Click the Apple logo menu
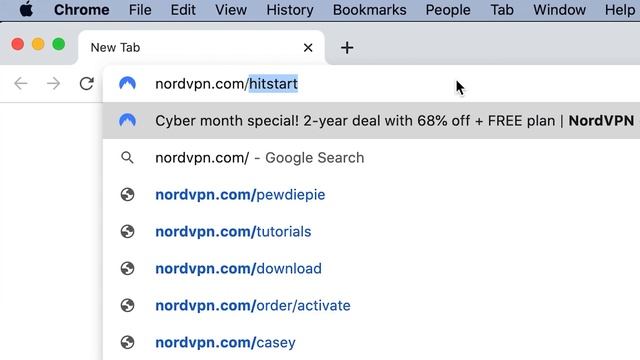Screen dimensions: 640x360 [x=26, y=9]
